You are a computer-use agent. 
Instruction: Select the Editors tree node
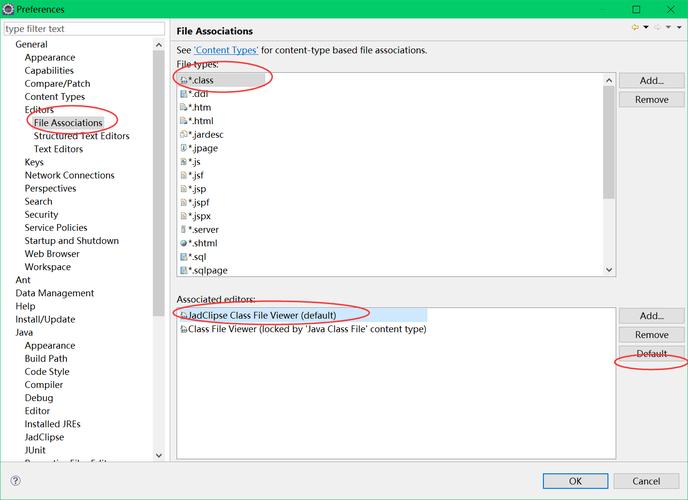(x=39, y=110)
